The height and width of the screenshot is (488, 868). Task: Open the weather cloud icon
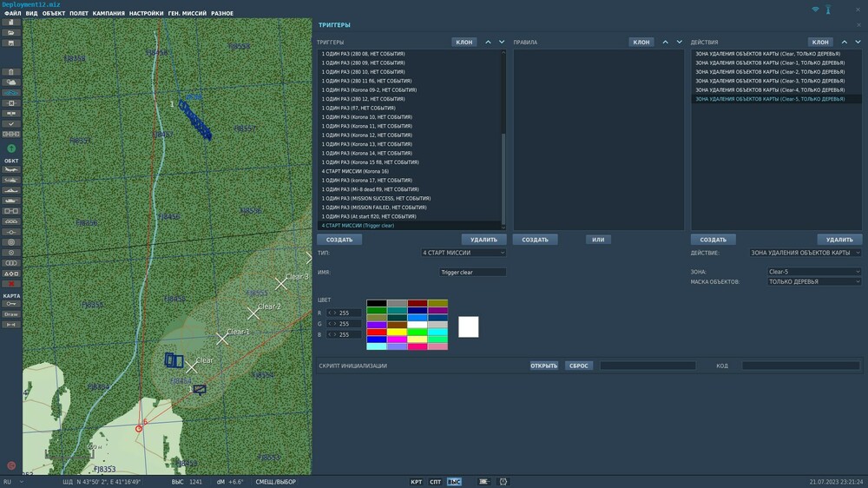pyautogui.click(x=11, y=82)
